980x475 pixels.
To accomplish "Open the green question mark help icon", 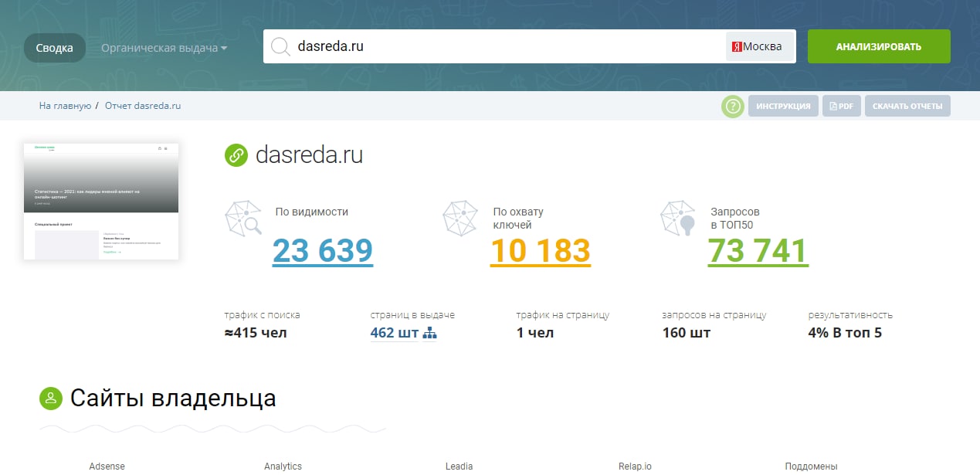I will tap(733, 106).
